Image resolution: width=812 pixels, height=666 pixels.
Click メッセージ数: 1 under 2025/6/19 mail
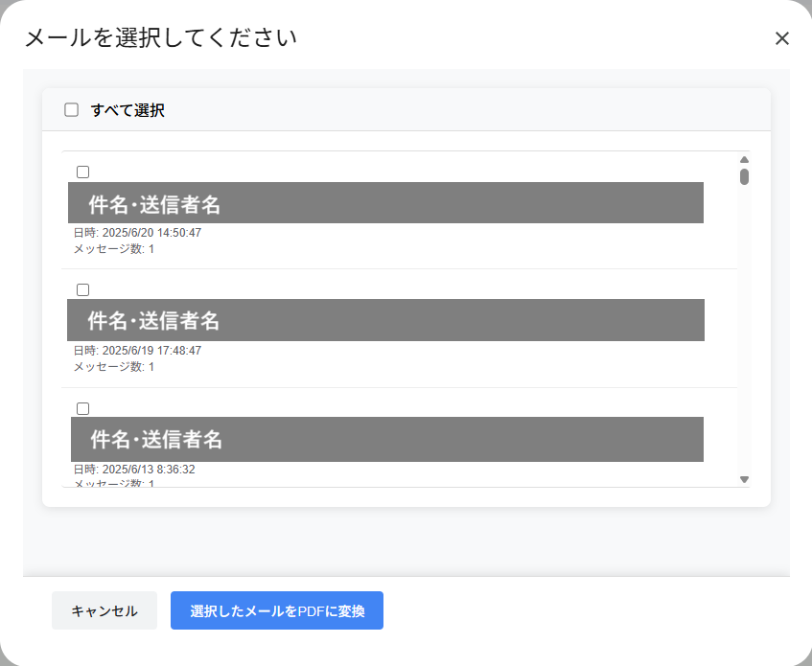point(114,367)
